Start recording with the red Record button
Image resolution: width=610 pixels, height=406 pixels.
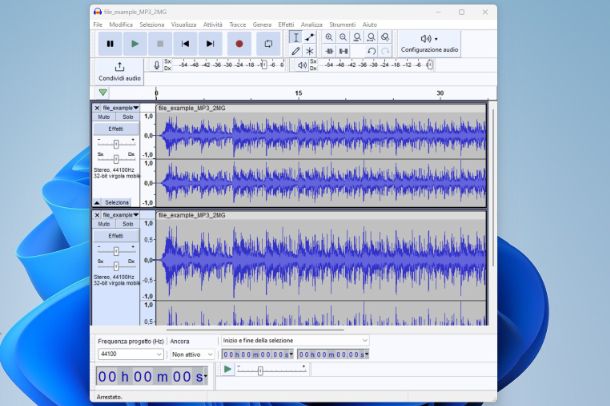[239, 44]
